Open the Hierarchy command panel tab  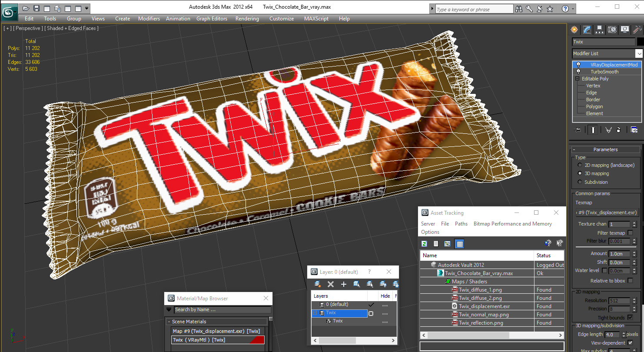click(600, 30)
